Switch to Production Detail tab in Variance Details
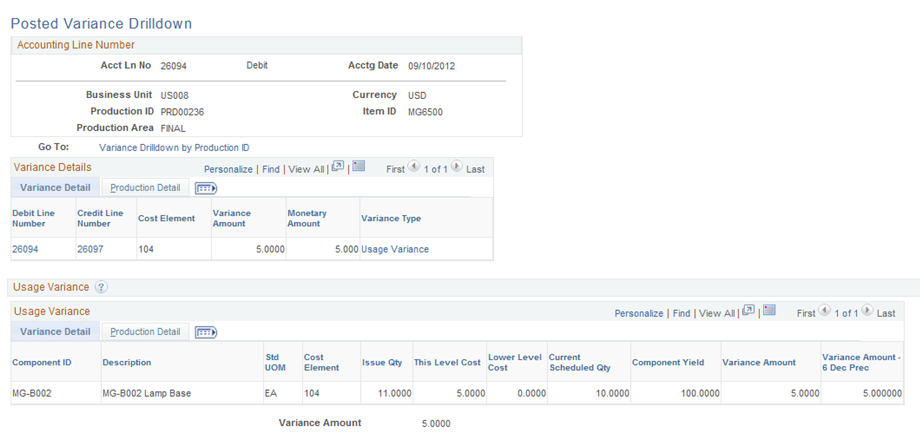The width and height of the screenshot is (920, 444). (145, 188)
